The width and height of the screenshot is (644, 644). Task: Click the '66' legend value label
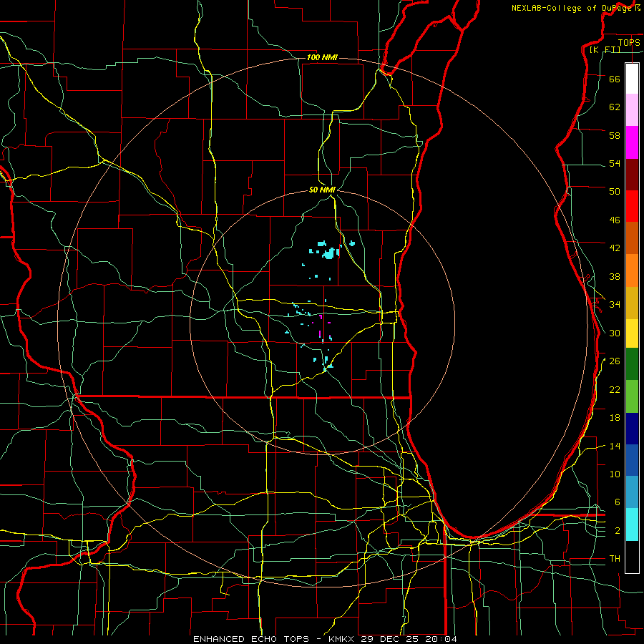(615, 79)
